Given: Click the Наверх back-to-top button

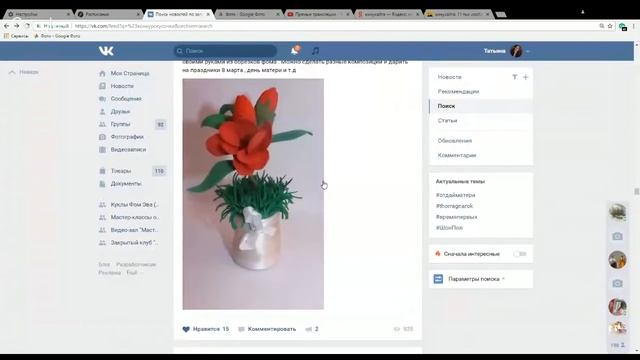Looking at the screenshot, I should pyautogui.click(x=24, y=72).
